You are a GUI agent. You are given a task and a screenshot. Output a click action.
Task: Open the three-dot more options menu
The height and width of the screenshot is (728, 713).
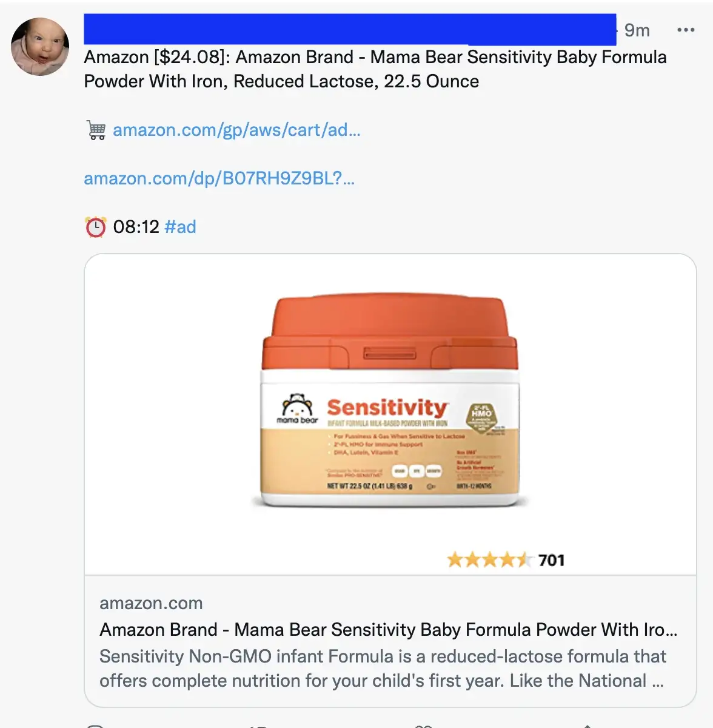tap(686, 30)
